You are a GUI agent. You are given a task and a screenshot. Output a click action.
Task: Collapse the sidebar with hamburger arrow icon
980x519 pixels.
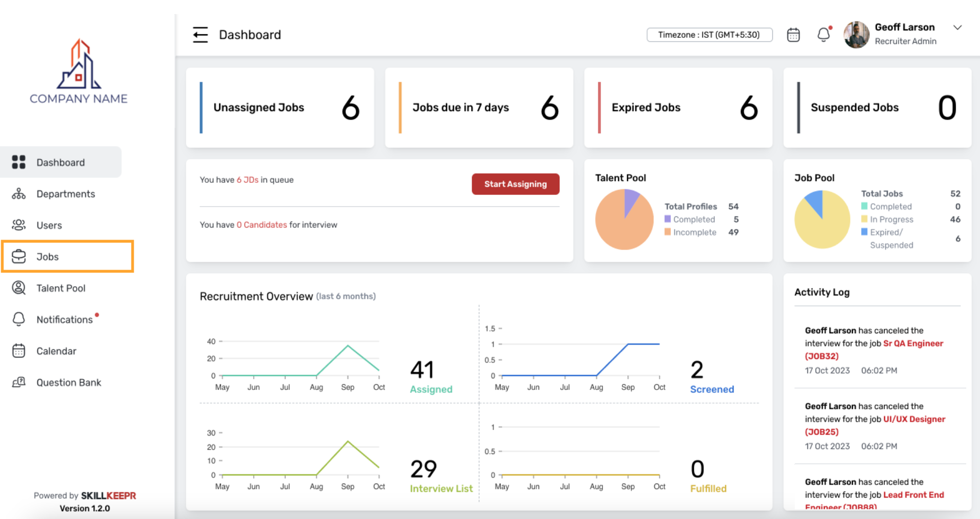point(200,35)
